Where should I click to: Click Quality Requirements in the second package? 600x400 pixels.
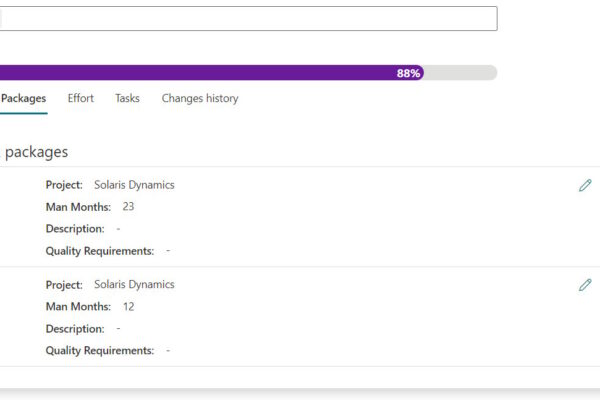coord(100,351)
